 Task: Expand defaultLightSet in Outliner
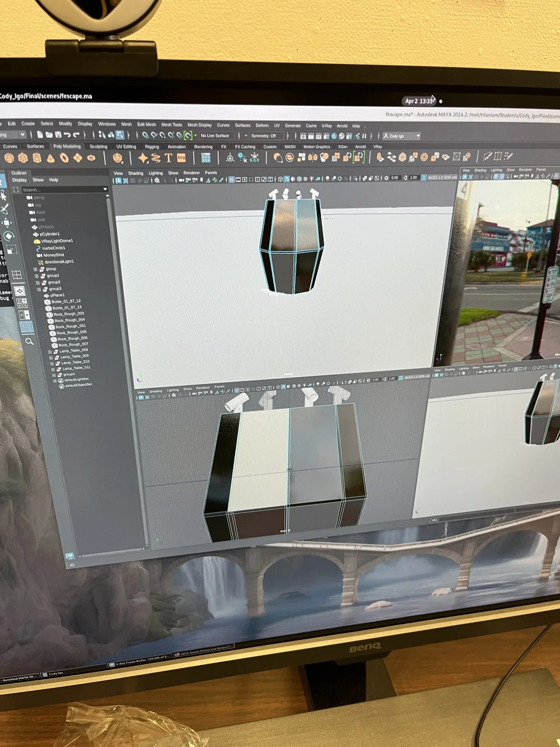(x=55, y=380)
